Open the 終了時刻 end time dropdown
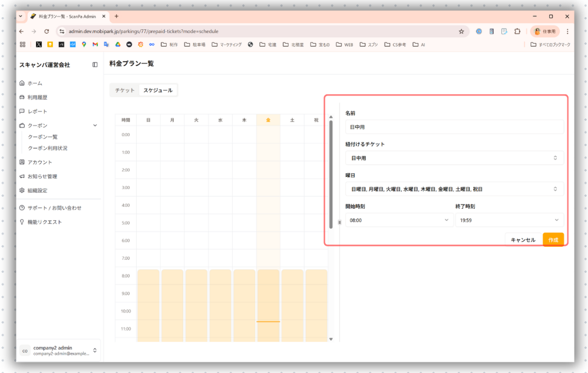This screenshot has width=588, height=373. (x=509, y=220)
